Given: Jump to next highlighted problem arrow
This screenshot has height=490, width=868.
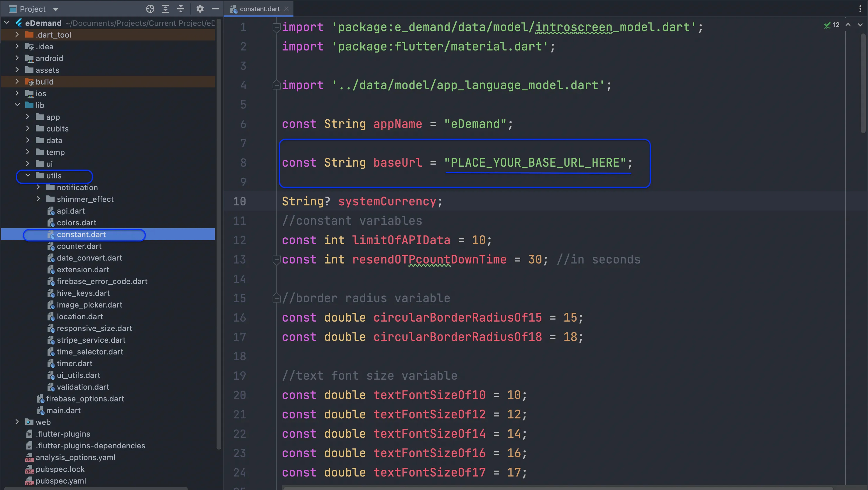Looking at the screenshot, I should 860,25.
